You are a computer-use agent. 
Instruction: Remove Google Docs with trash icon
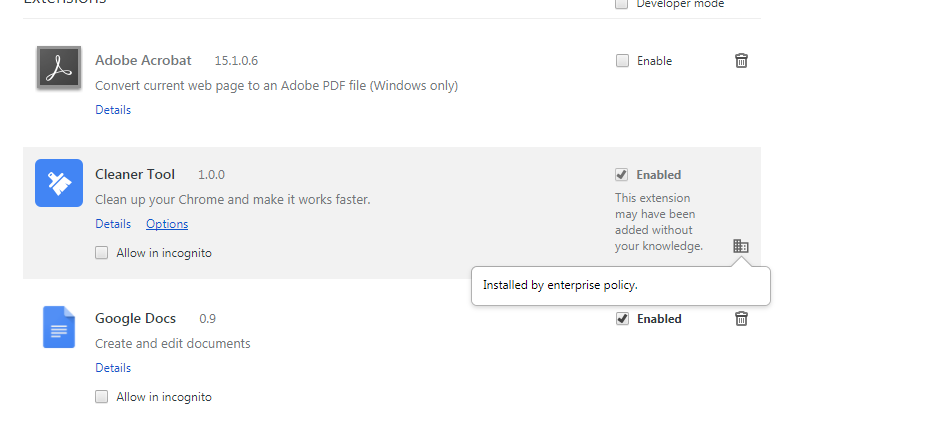tap(741, 318)
